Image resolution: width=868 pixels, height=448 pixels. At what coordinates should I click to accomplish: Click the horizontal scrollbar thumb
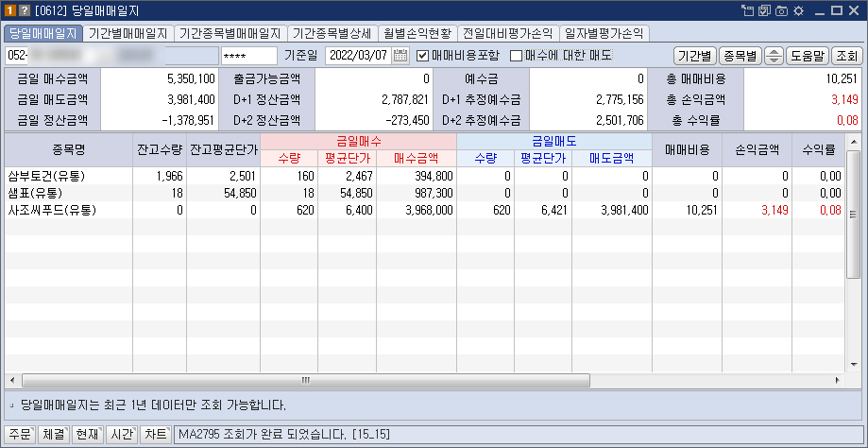pos(306,381)
